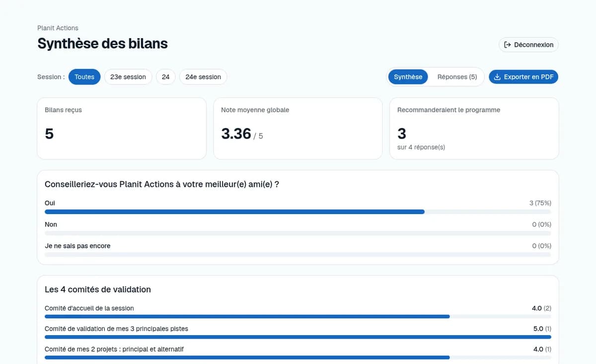Click the 4.0 (1) score for Comité de mes 2 projets
The width and height of the screenshot is (596, 364).
pos(542,349)
